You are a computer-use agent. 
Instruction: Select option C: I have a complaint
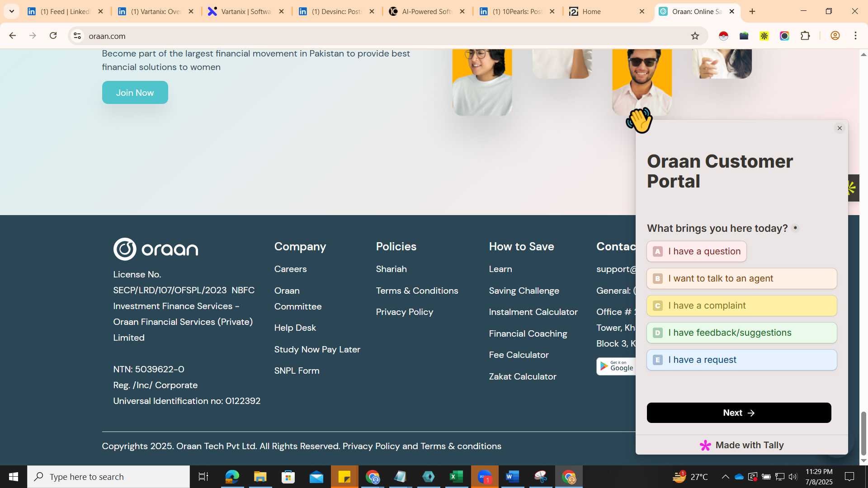[742, 305]
